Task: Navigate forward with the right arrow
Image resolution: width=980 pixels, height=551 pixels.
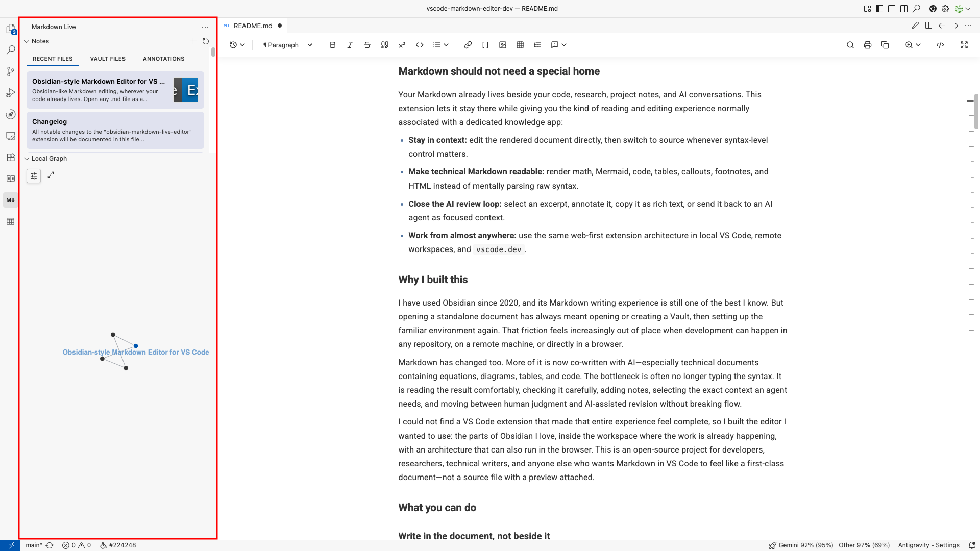Action: [x=955, y=26]
